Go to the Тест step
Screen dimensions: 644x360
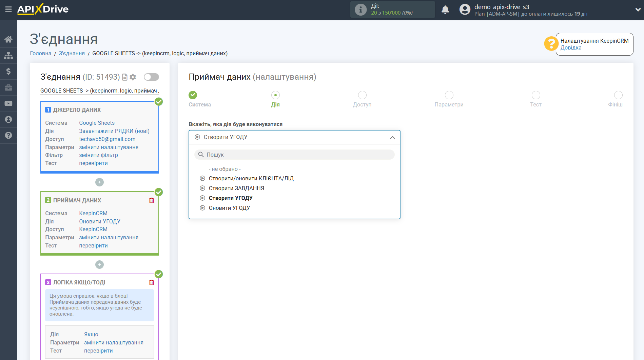coord(536,95)
